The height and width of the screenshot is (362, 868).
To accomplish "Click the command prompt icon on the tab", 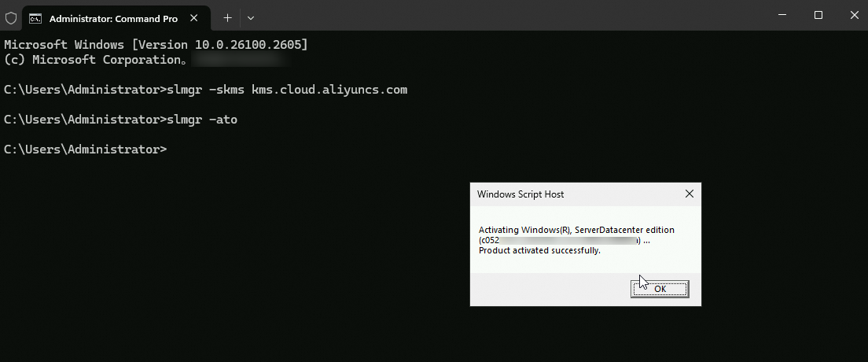I will (35, 18).
